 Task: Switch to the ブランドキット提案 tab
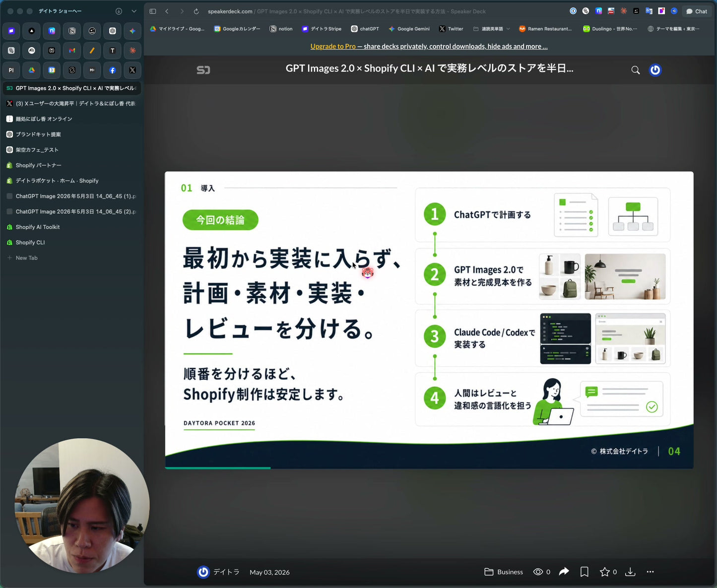[72, 134]
